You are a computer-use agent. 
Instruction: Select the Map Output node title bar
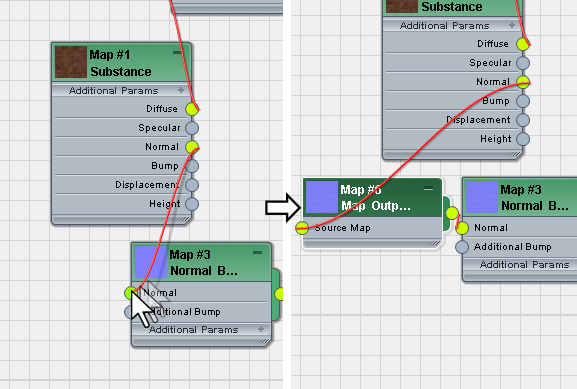(375, 198)
